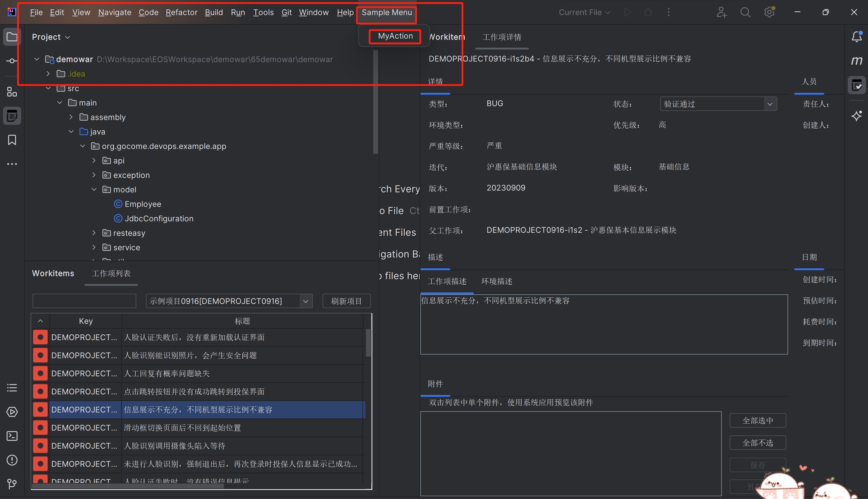The image size is (868, 499).
Task: Click the Workitems search input field
Action: tap(84, 301)
